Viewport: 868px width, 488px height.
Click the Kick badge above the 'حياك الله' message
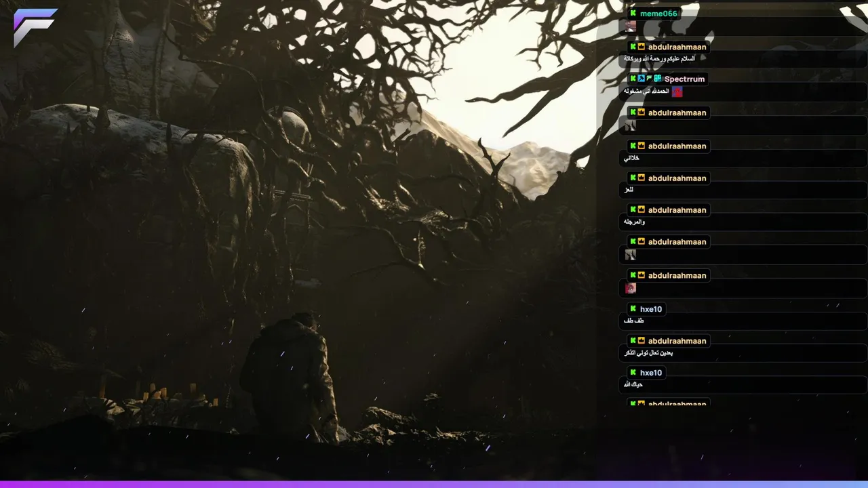[633, 373]
